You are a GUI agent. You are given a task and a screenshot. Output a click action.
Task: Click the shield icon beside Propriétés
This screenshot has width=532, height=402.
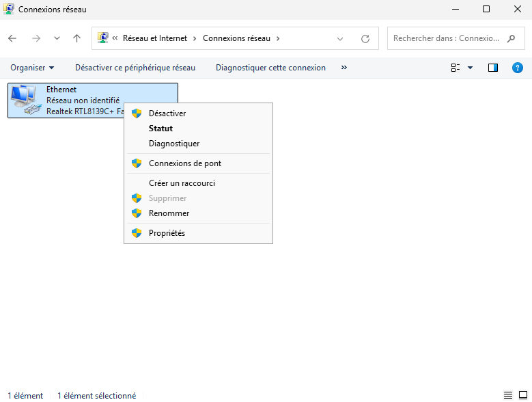[x=137, y=233]
